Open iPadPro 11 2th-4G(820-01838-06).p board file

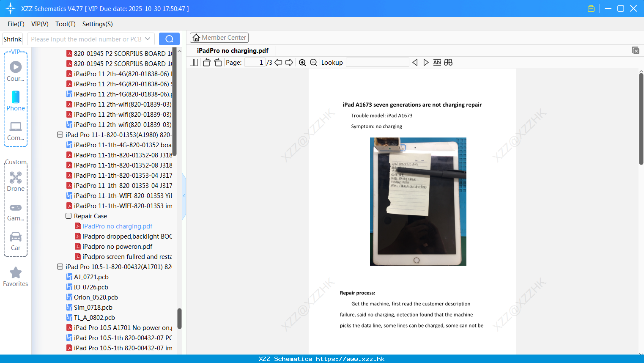pyautogui.click(x=119, y=94)
